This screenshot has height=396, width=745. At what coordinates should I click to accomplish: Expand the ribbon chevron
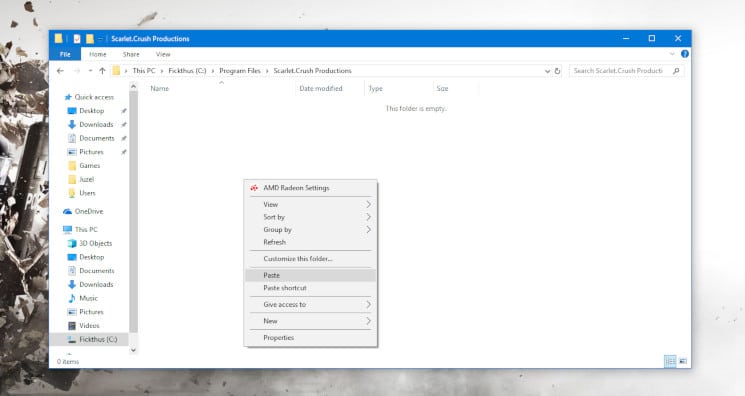pos(672,54)
